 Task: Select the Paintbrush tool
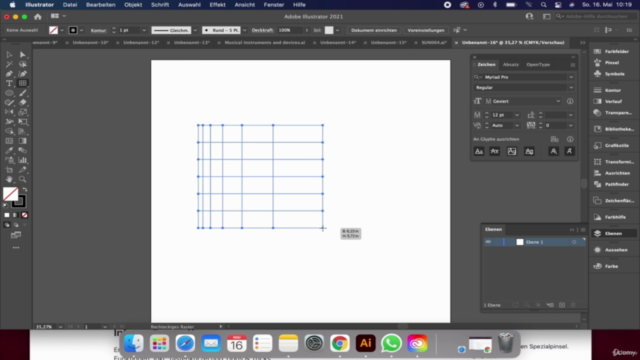(22, 93)
